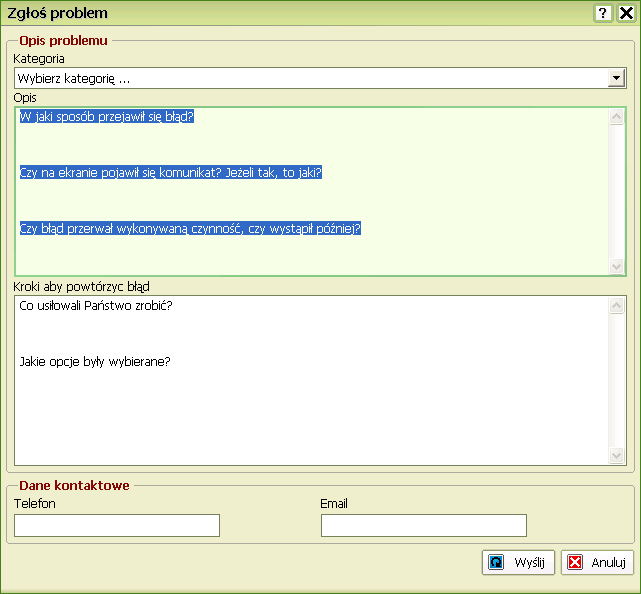Send the report with Wyślij
Screen dimensions: 641x594
(518, 563)
